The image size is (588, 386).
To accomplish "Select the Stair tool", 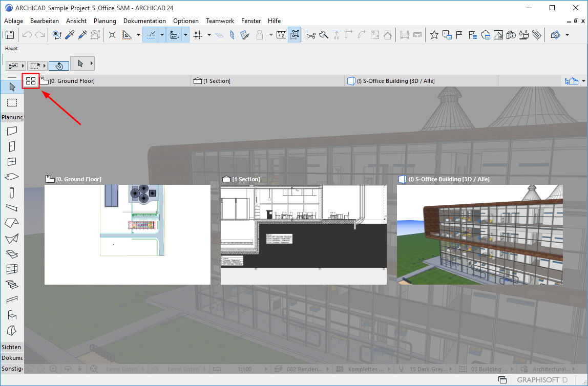I will pos(12,285).
